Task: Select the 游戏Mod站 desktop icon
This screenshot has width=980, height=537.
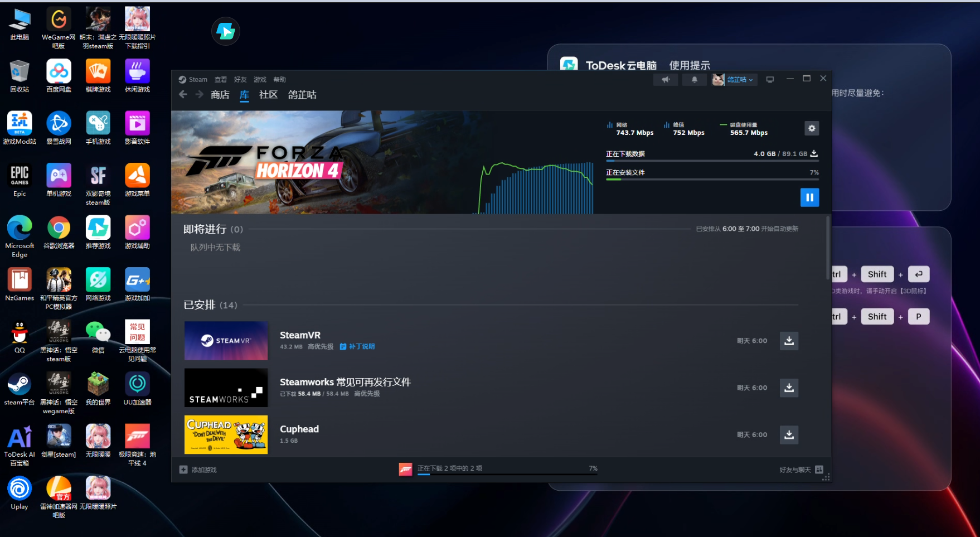Action: pyautogui.click(x=20, y=128)
